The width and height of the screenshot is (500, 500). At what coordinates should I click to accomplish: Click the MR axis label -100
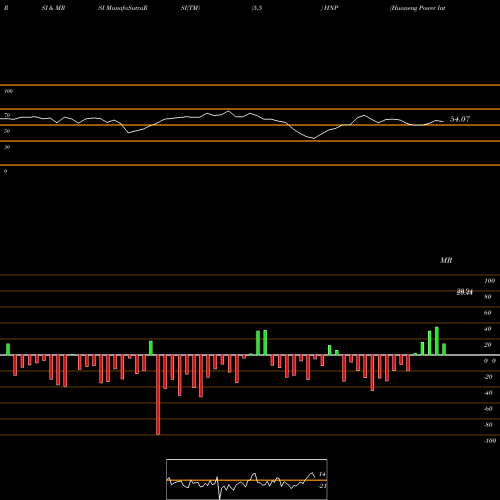[x=490, y=441]
